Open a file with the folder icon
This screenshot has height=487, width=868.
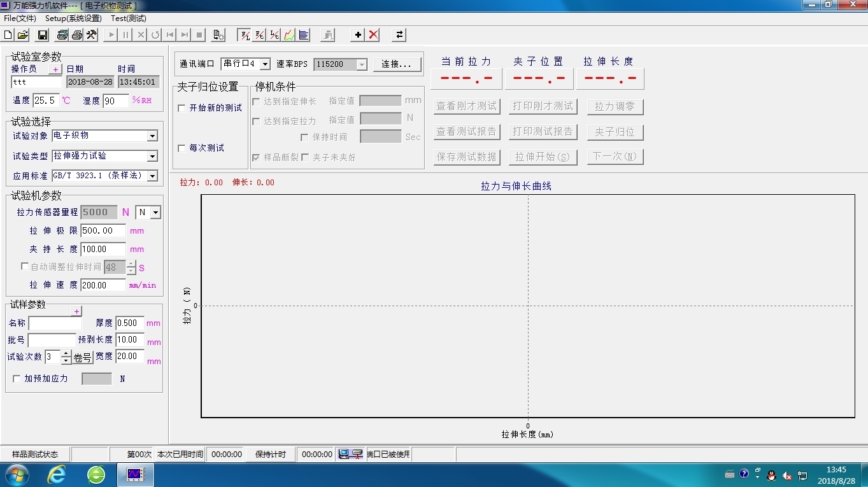tap(22, 35)
